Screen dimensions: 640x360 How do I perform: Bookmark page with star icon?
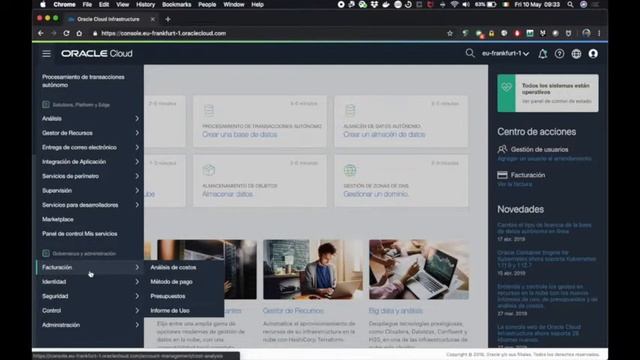[x=450, y=33]
